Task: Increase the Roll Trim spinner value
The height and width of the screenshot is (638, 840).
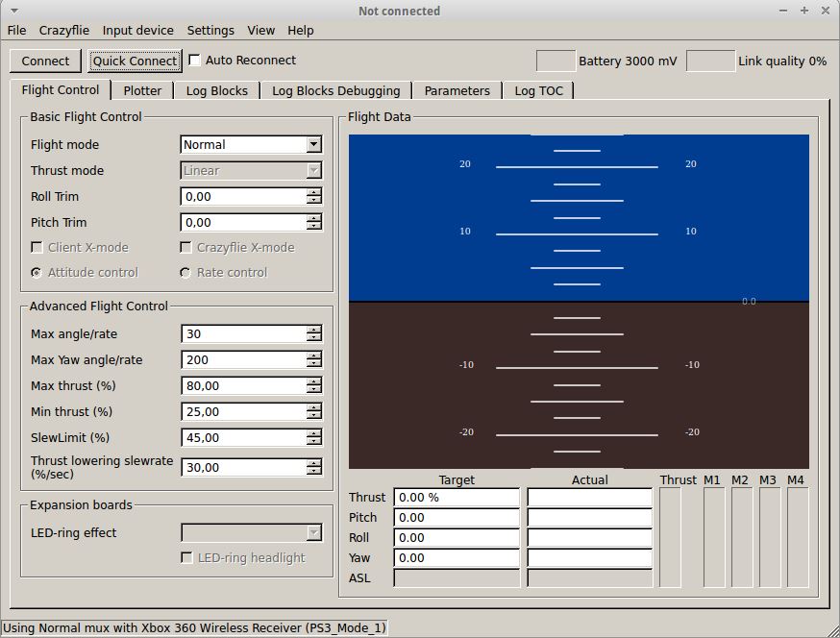Action: click(313, 192)
